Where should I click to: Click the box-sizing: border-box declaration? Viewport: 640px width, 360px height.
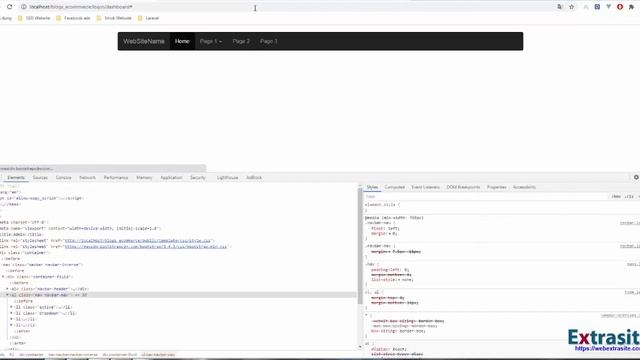coord(398,331)
